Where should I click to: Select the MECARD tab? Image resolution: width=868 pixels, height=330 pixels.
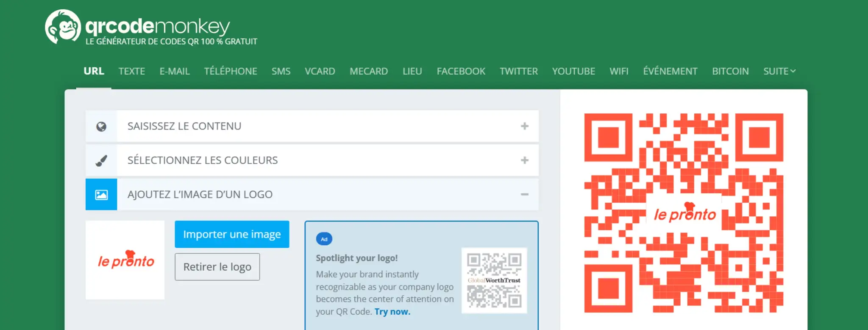[369, 71]
